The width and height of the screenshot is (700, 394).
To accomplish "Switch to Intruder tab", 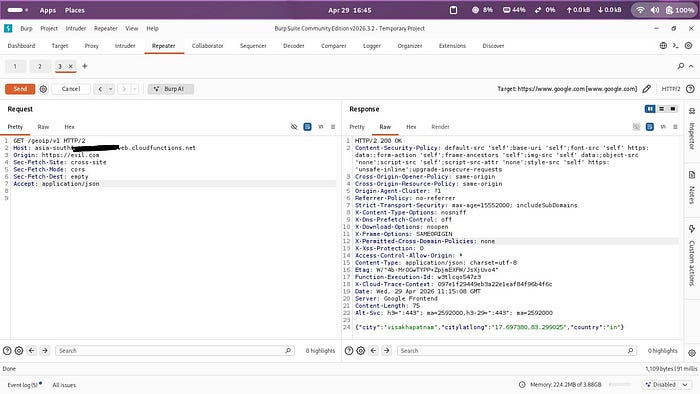I will [x=125, y=46].
